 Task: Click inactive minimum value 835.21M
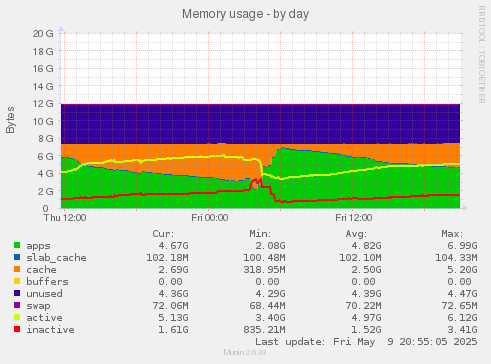(x=264, y=330)
